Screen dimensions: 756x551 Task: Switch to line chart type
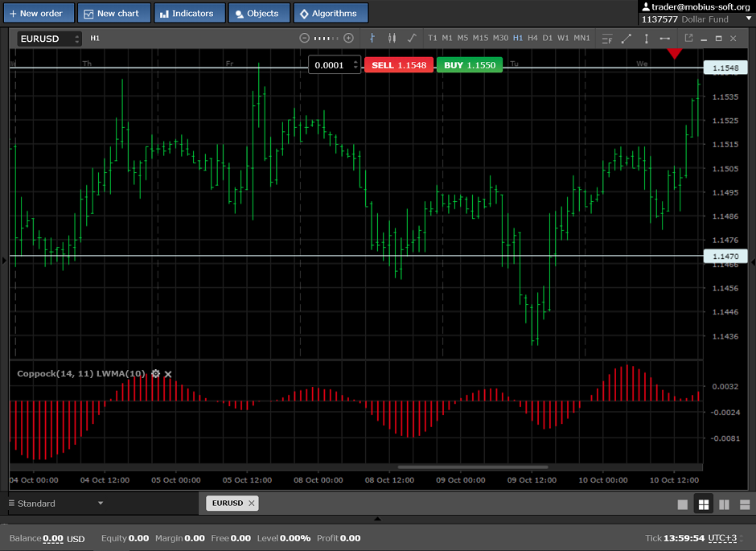(412, 38)
